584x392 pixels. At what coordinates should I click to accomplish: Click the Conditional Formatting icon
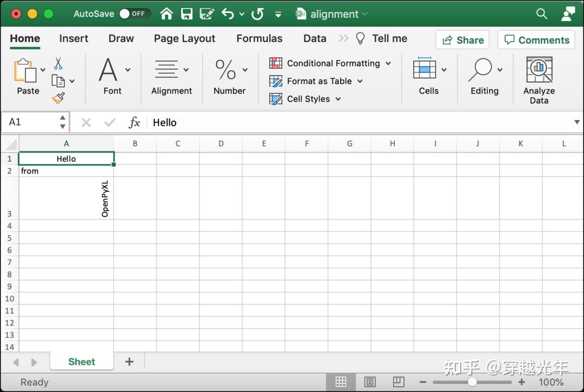pos(276,63)
